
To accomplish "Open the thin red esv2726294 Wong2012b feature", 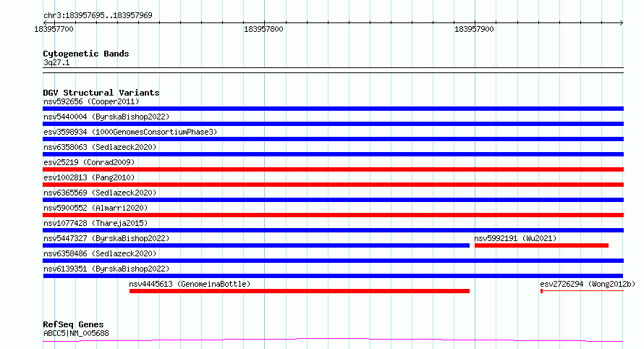I will click(x=582, y=291).
